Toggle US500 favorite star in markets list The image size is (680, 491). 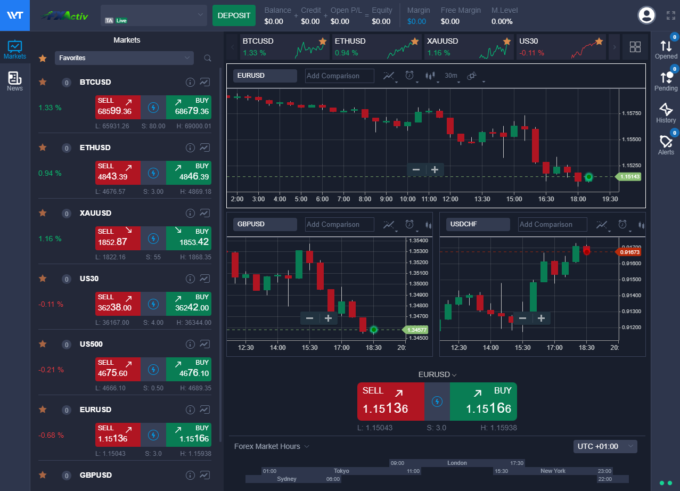(42, 344)
